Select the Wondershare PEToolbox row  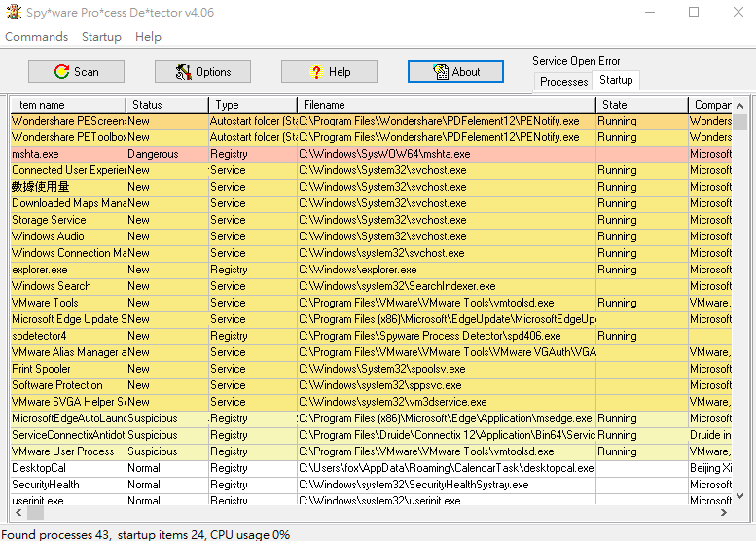point(372,137)
